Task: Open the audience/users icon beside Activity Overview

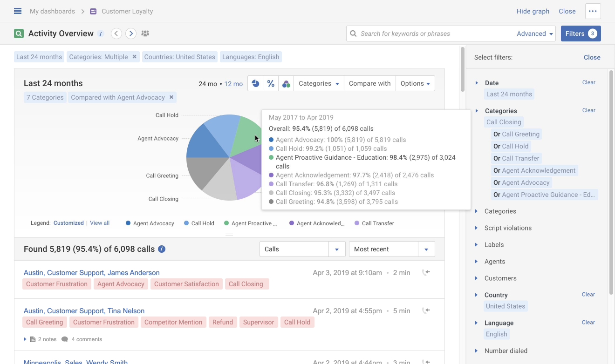Action: point(145,33)
